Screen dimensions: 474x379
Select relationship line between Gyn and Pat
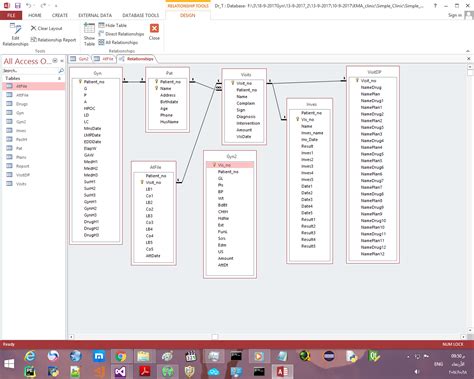134,82
